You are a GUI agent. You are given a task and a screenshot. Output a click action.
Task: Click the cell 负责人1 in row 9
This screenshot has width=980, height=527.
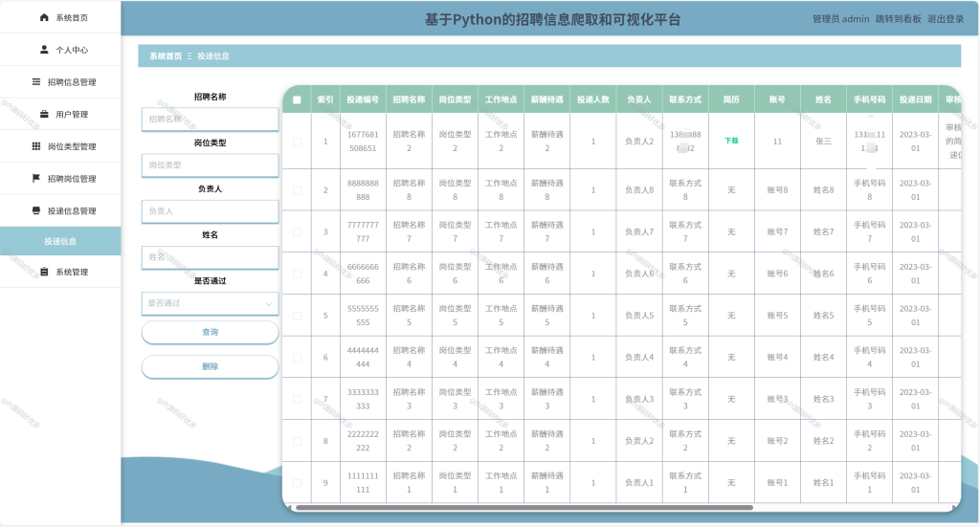coord(639,483)
